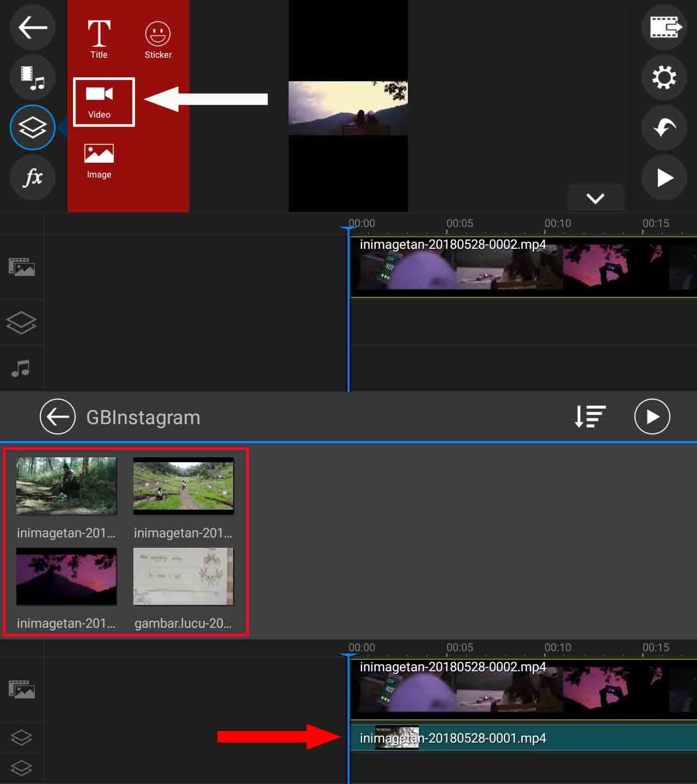Click the music note audio track icon
This screenshot has width=697, height=784.
click(21, 369)
